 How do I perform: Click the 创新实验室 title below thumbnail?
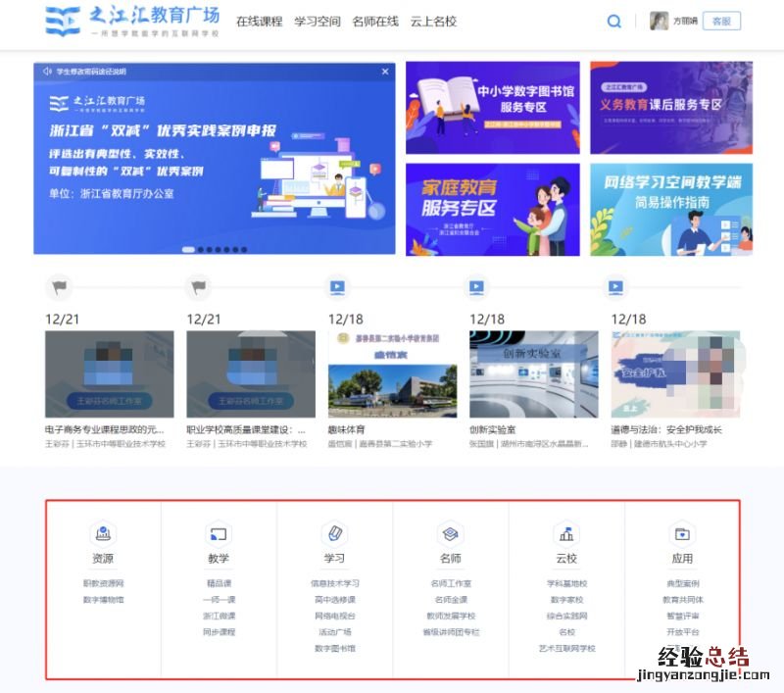pyautogui.click(x=493, y=429)
